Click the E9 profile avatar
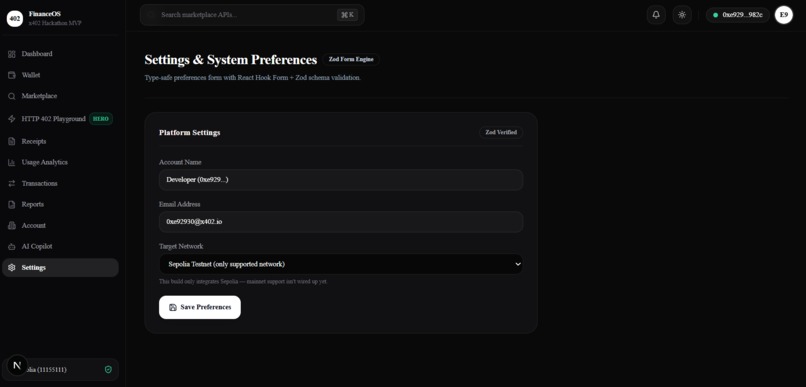Viewport: 806px width, 387px height. (783, 15)
